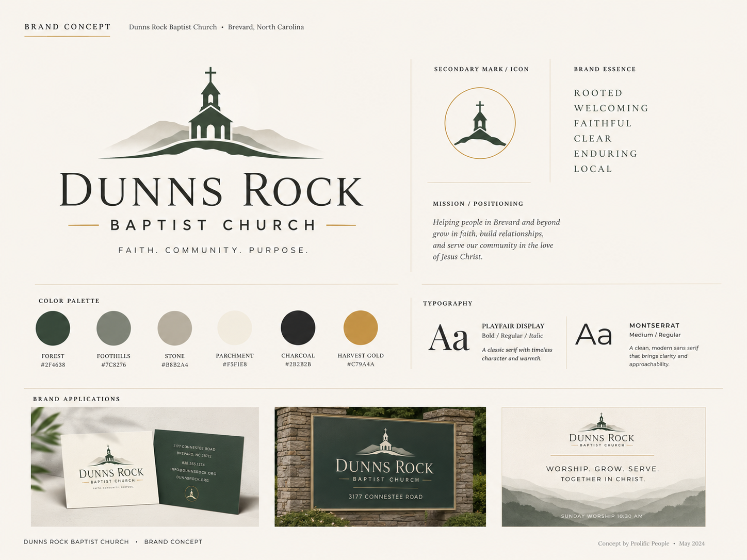Click the 'MISSION / POSITIONING' heading
This screenshot has width=747, height=560.
(x=478, y=204)
